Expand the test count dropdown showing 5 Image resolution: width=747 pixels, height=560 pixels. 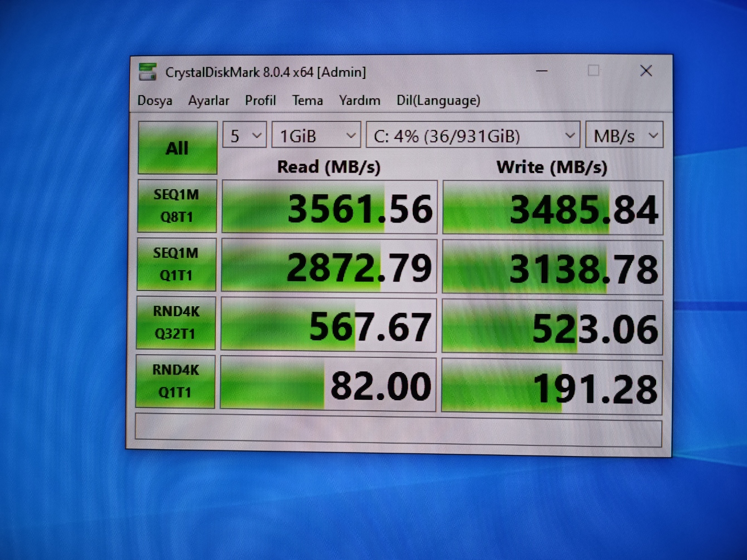point(245,135)
